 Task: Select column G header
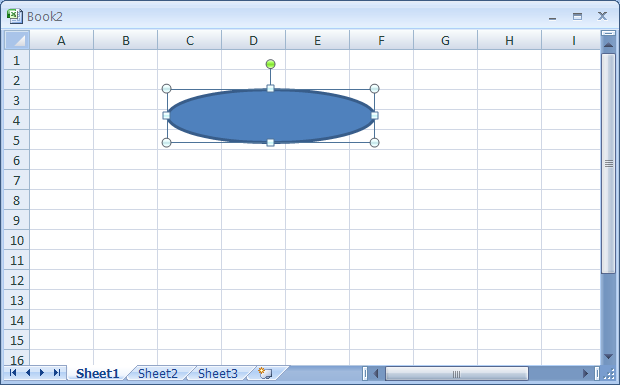click(446, 40)
